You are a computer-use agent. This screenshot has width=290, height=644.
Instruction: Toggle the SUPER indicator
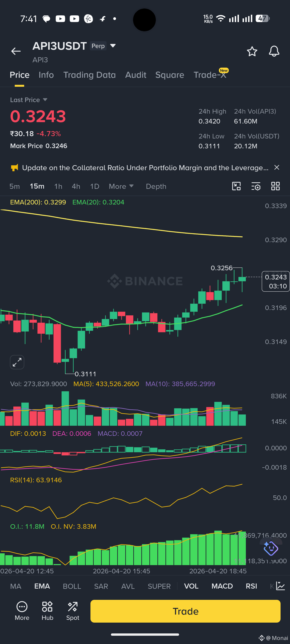tap(159, 586)
